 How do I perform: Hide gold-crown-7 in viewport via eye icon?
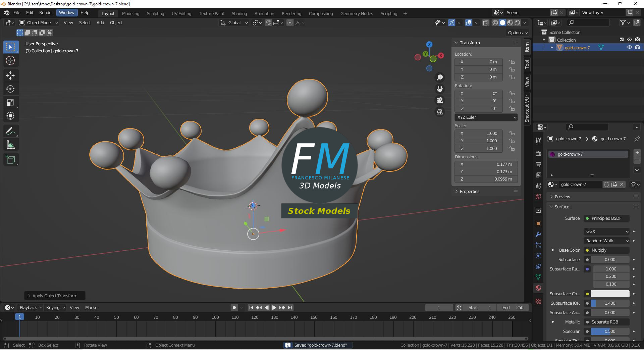click(x=630, y=47)
